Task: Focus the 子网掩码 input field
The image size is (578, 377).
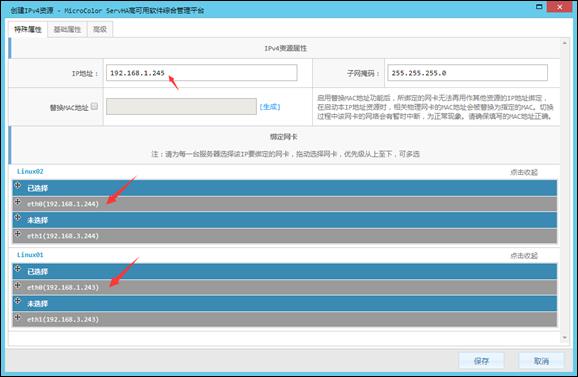Action: 467,73
